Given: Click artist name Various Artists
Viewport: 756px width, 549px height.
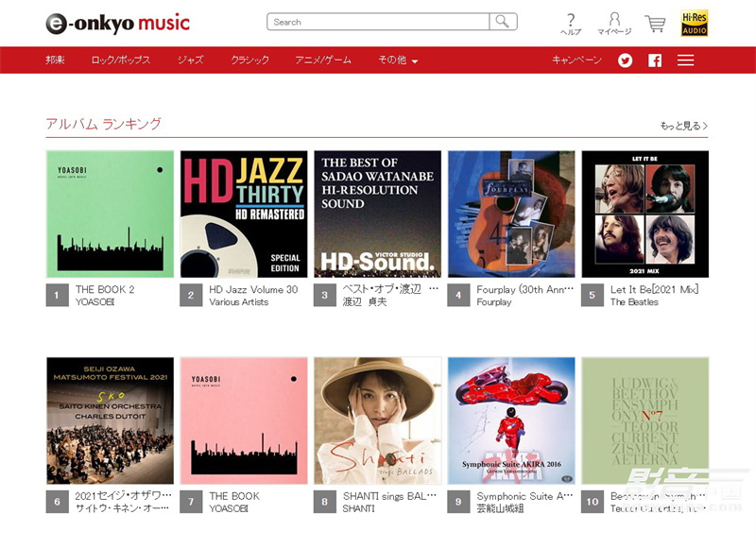Looking at the screenshot, I should [x=239, y=302].
